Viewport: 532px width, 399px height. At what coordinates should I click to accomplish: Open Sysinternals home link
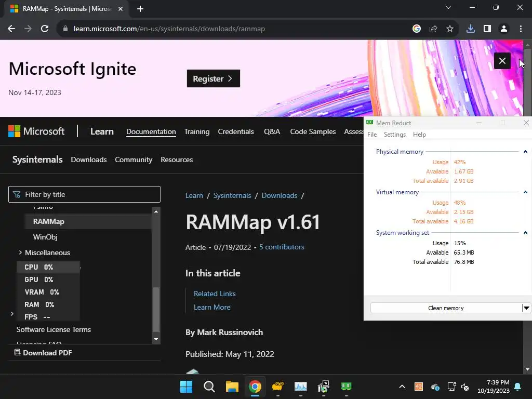pos(37,159)
